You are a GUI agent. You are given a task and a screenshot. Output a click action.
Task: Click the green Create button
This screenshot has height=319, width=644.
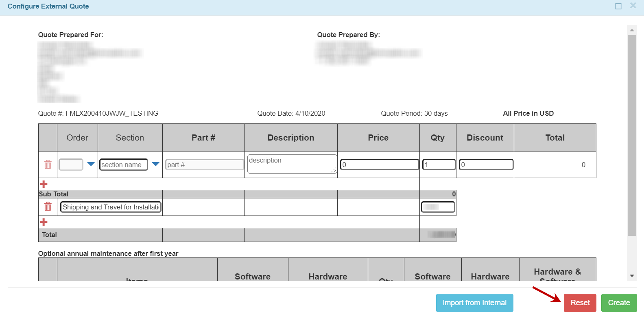pyautogui.click(x=619, y=303)
